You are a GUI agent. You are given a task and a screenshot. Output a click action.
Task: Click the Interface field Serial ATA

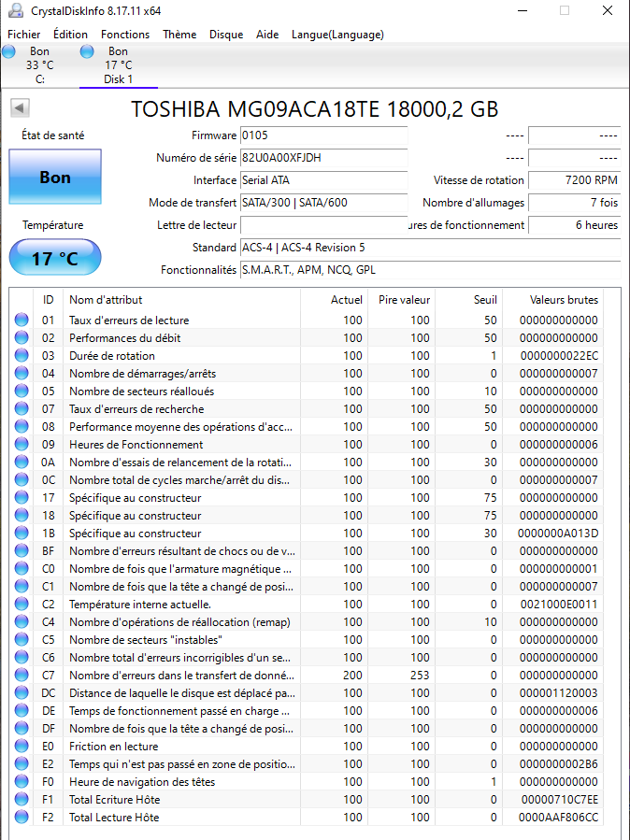323,180
